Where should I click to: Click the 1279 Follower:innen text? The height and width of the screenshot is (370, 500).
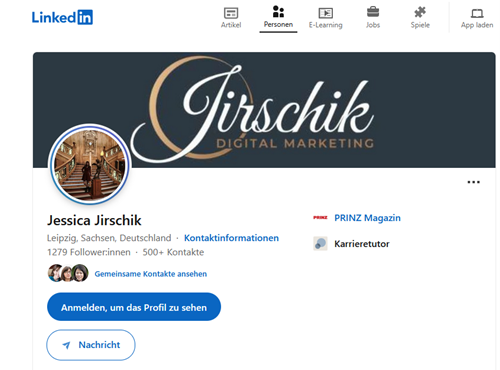(x=89, y=252)
